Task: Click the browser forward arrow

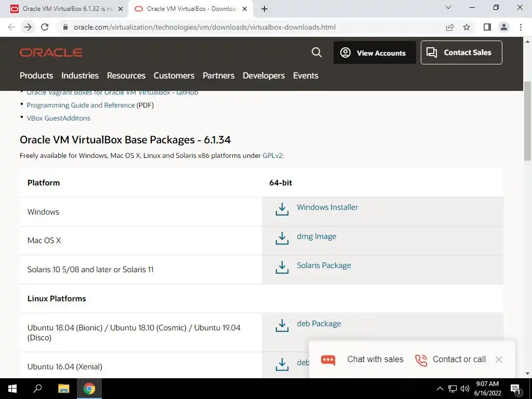Action: point(28,27)
